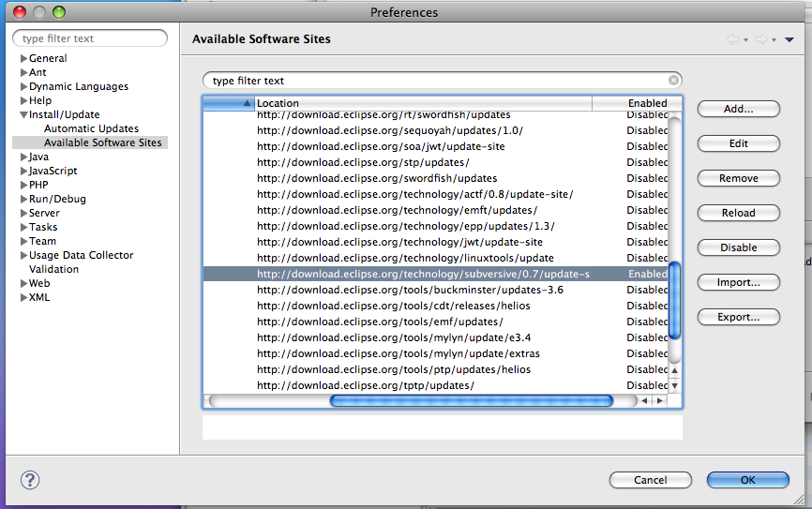This screenshot has height=509, width=812.
Task: Click the Add... button
Action: 738,109
